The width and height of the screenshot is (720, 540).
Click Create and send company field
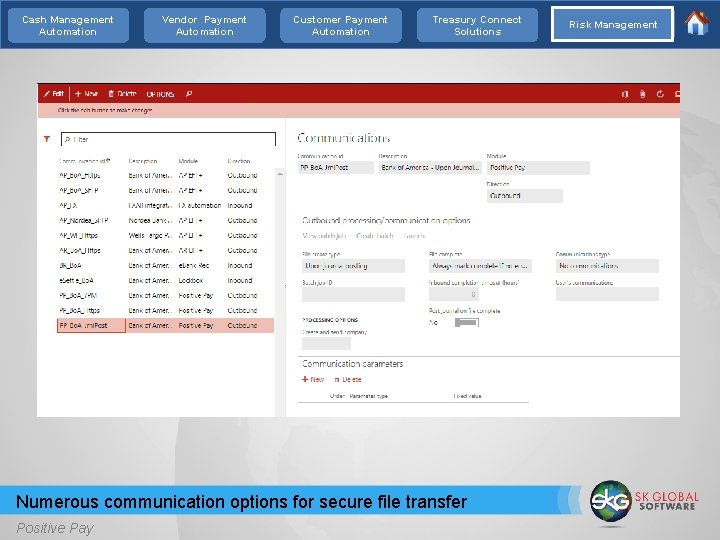pos(326,343)
